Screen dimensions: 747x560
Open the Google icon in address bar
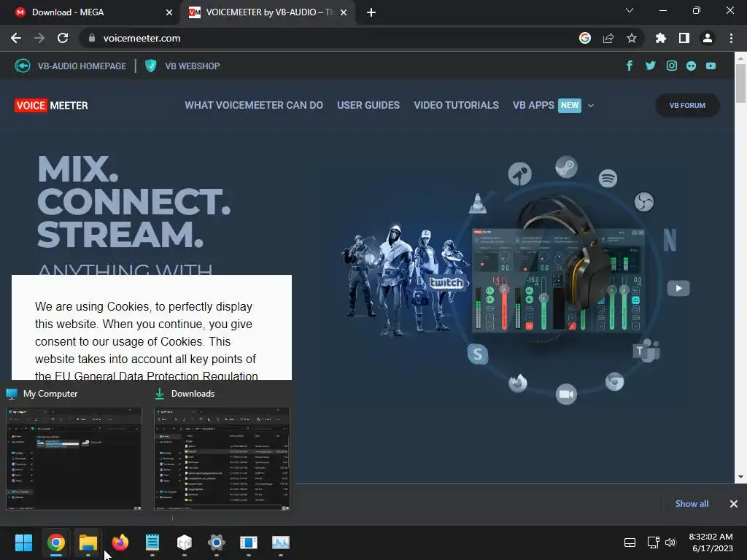pos(585,38)
